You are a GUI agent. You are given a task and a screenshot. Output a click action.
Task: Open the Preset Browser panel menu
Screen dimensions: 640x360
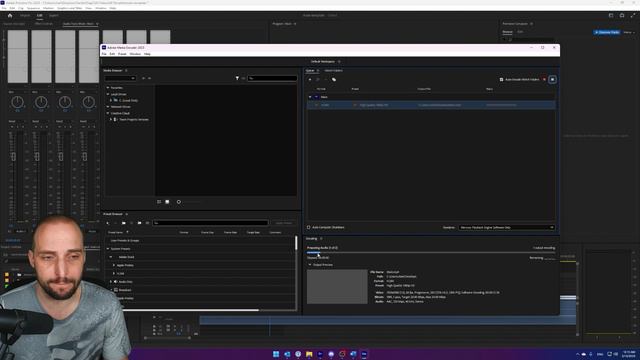coord(127,214)
